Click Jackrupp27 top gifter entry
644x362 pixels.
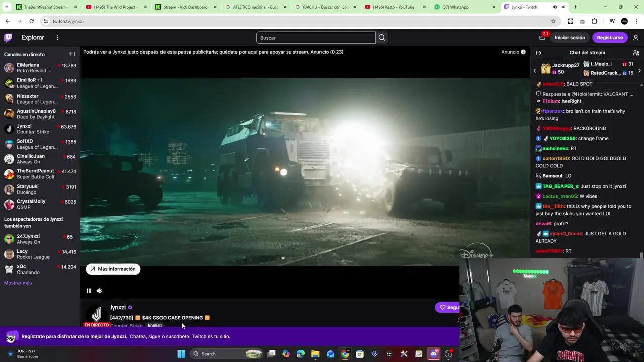tap(560, 69)
